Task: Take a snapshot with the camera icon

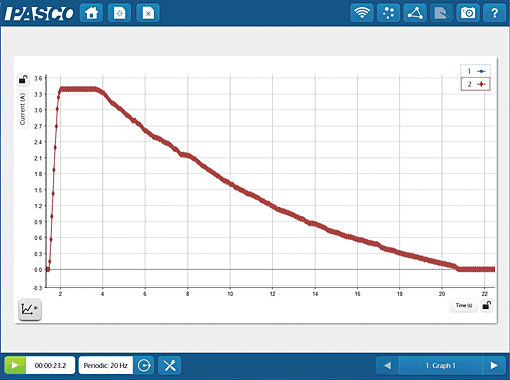Action: click(x=468, y=13)
